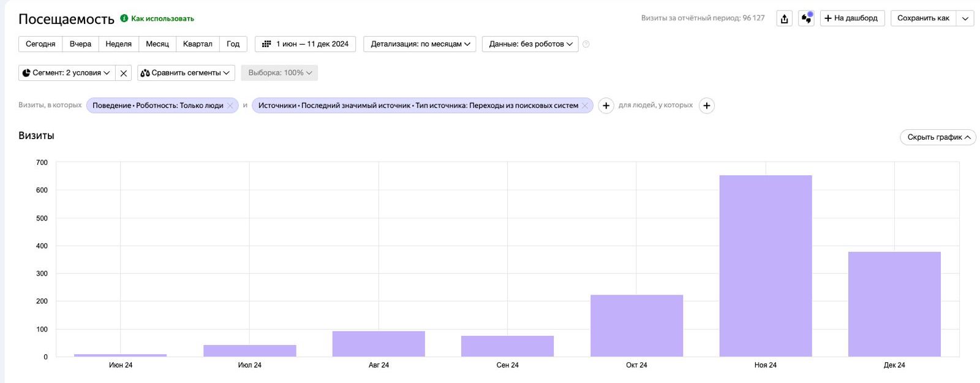The width and height of the screenshot is (980, 383).
Task: Click the Ноя 24 bar in chart
Action: point(766,266)
